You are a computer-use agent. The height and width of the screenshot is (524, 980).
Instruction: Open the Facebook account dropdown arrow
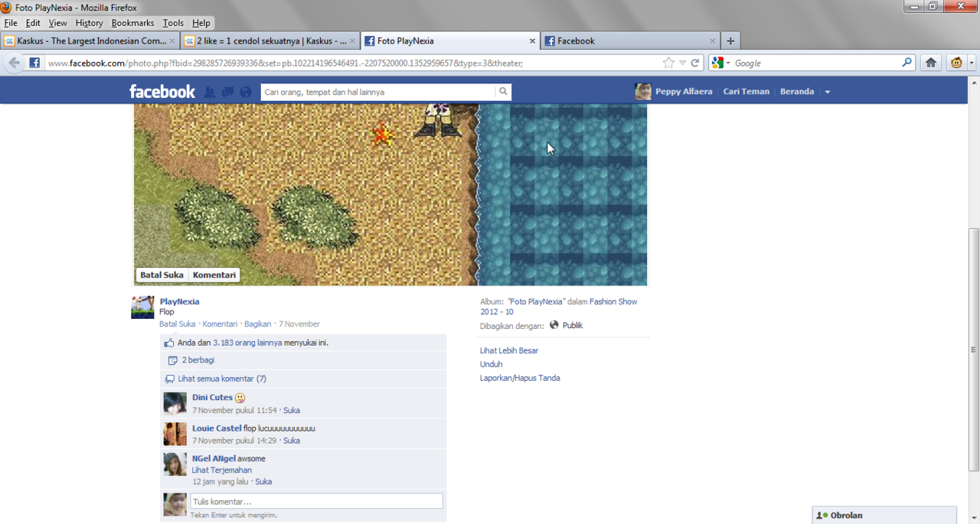point(827,92)
